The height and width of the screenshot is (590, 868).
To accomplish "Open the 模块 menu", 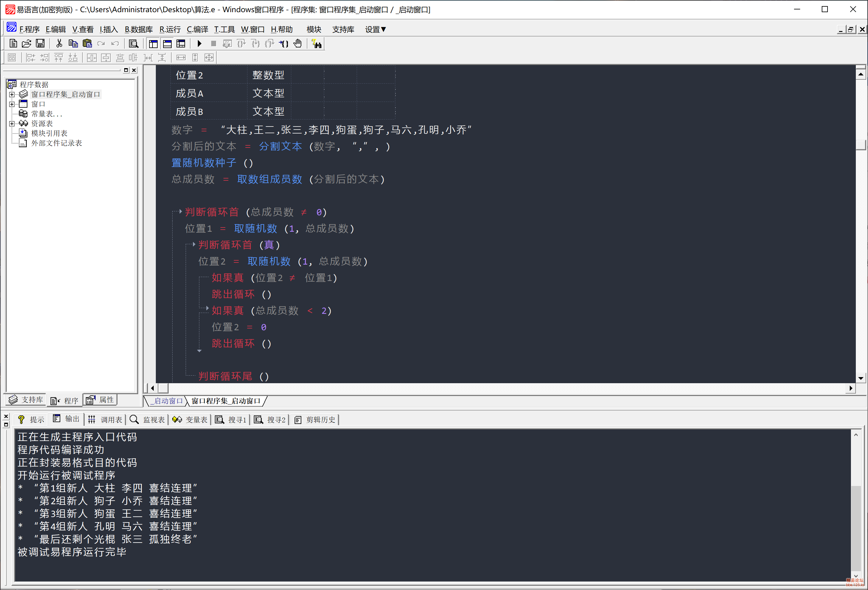I will tap(314, 29).
